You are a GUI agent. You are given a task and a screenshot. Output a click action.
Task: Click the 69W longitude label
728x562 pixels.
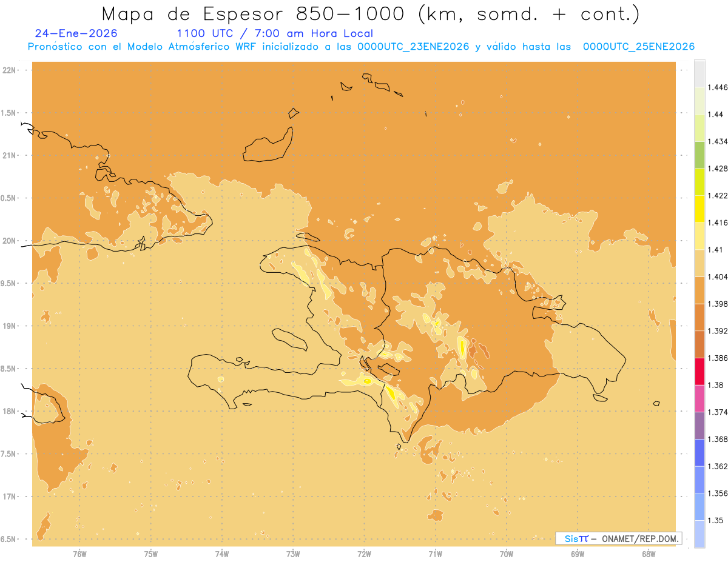tap(578, 555)
